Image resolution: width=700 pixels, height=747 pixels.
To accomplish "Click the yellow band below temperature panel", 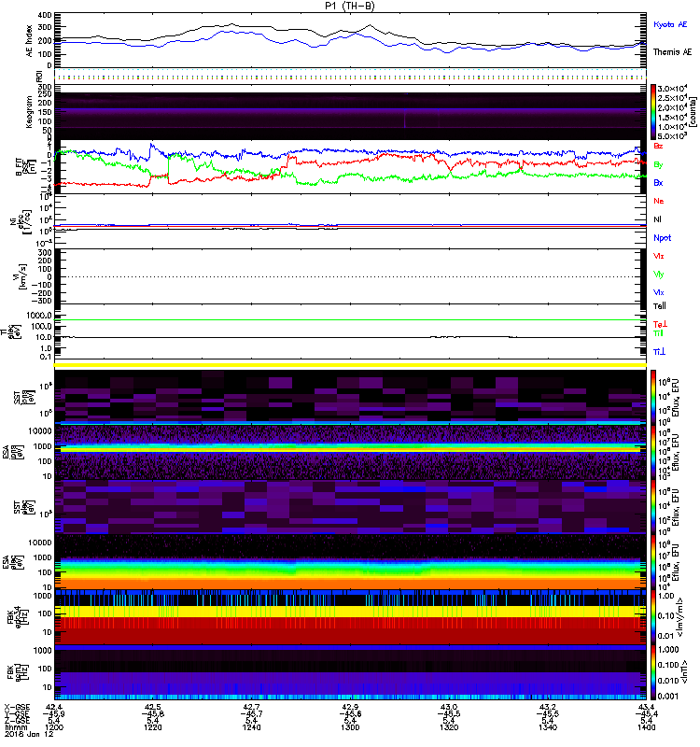I will (350, 364).
